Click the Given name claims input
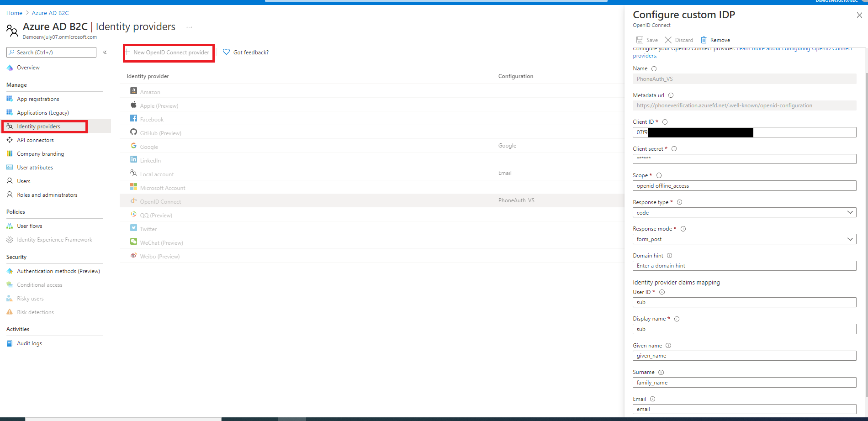Viewport: 868px width, 421px height. [x=744, y=356]
